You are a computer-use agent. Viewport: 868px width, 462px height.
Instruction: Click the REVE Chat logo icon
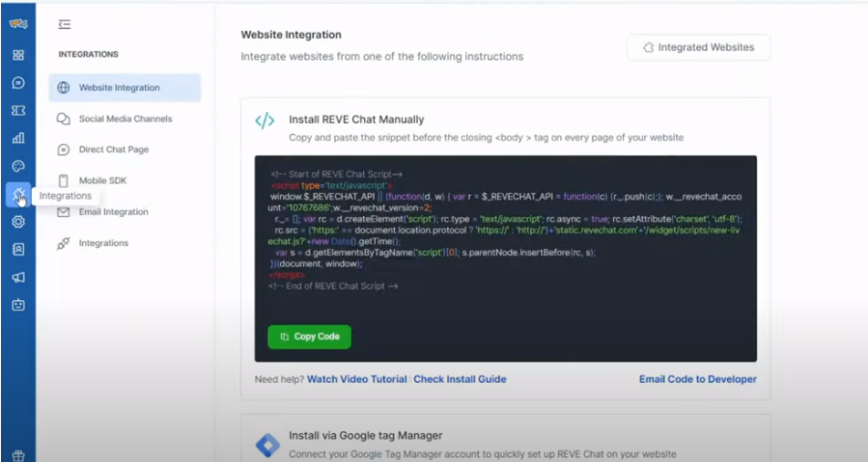[18, 24]
